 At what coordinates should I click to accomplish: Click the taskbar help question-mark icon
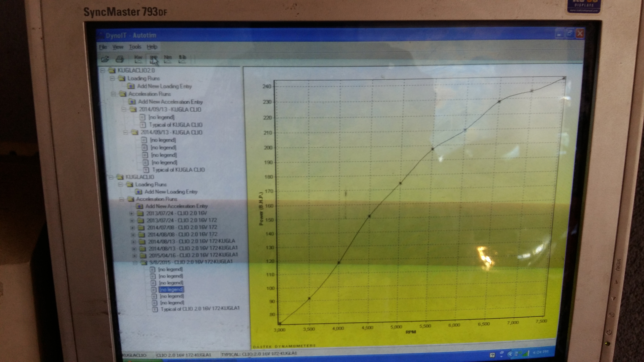tap(493, 355)
